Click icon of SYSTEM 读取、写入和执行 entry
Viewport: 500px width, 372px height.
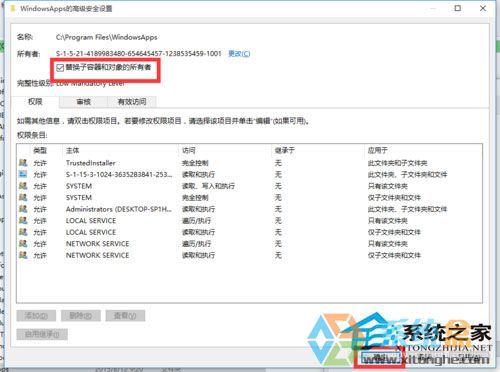pyautogui.click(x=23, y=186)
